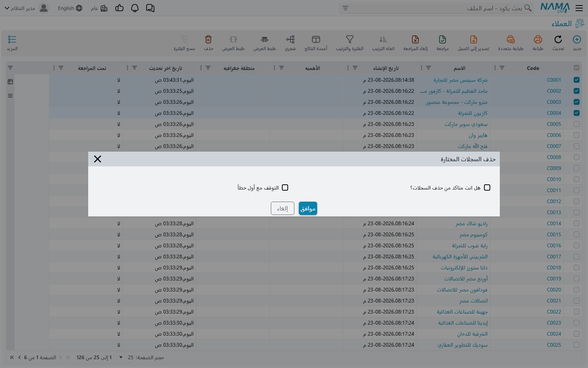Uncheck row C0001 checkbox
The height and width of the screenshot is (368, 588).
coord(577,80)
